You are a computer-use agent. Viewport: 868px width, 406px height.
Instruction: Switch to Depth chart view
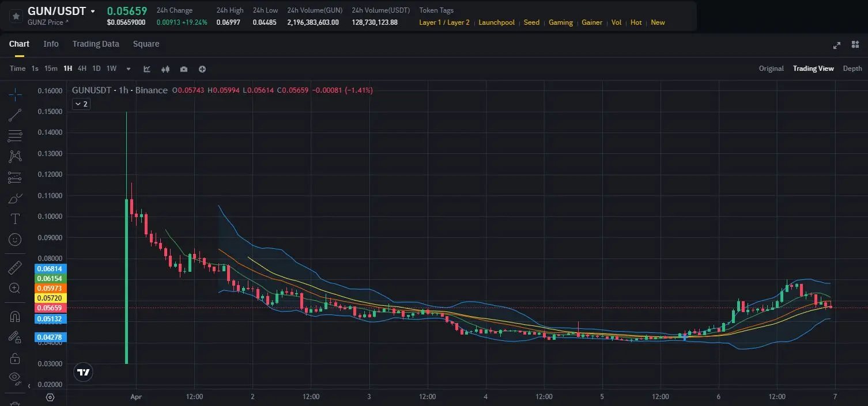pyautogui.click(x=852, y=69)
